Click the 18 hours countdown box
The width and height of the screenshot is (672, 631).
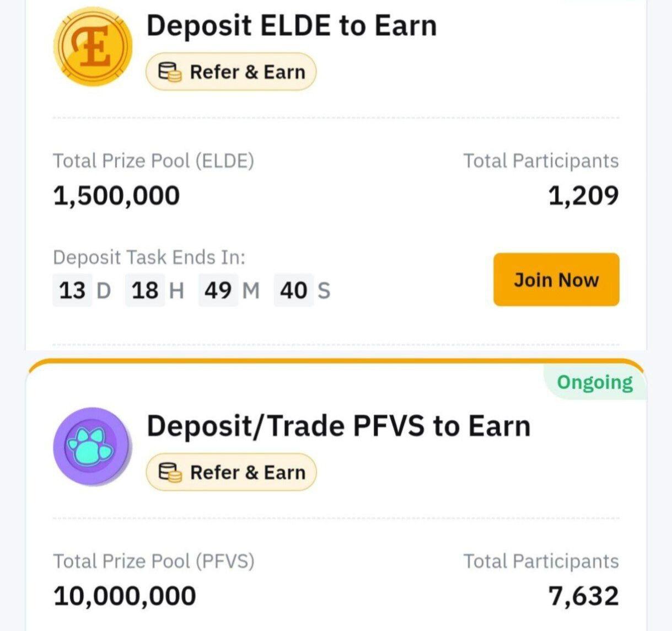pos(145,290)
